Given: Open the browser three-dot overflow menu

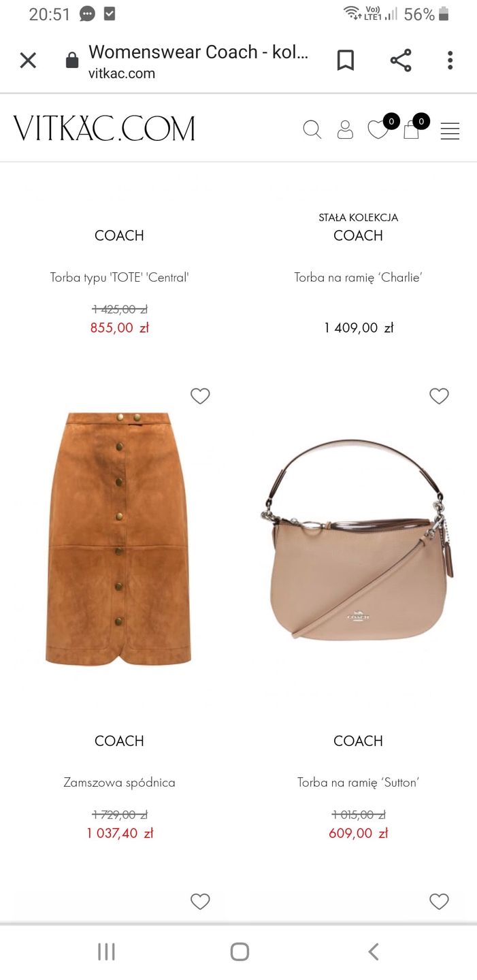Looking at the screenshot, I should pyautogui.click(x=450, y=61).
